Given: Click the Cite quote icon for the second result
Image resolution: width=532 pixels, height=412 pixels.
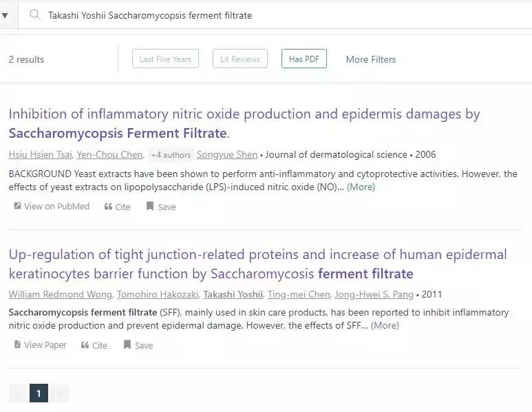Looking at the screenshot, I should click(x=85, y=345).
